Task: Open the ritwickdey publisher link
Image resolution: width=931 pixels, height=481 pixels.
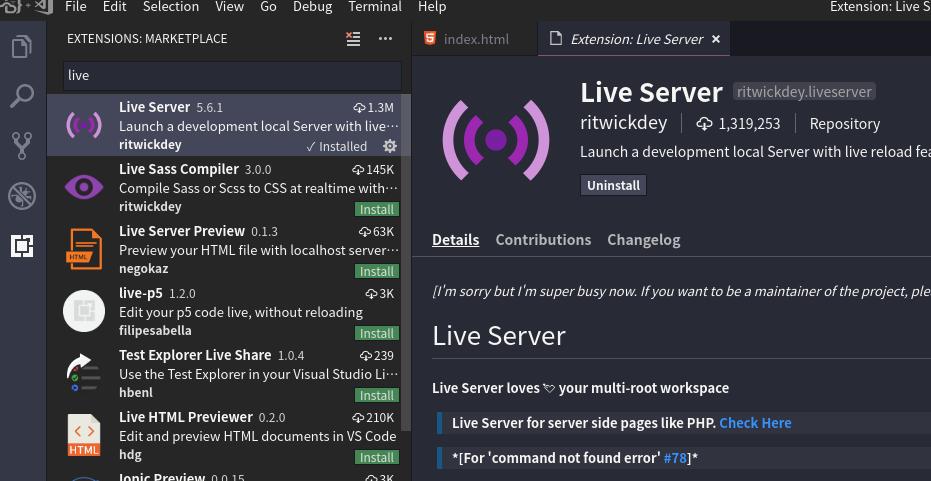Action: (x=623, y=123)
